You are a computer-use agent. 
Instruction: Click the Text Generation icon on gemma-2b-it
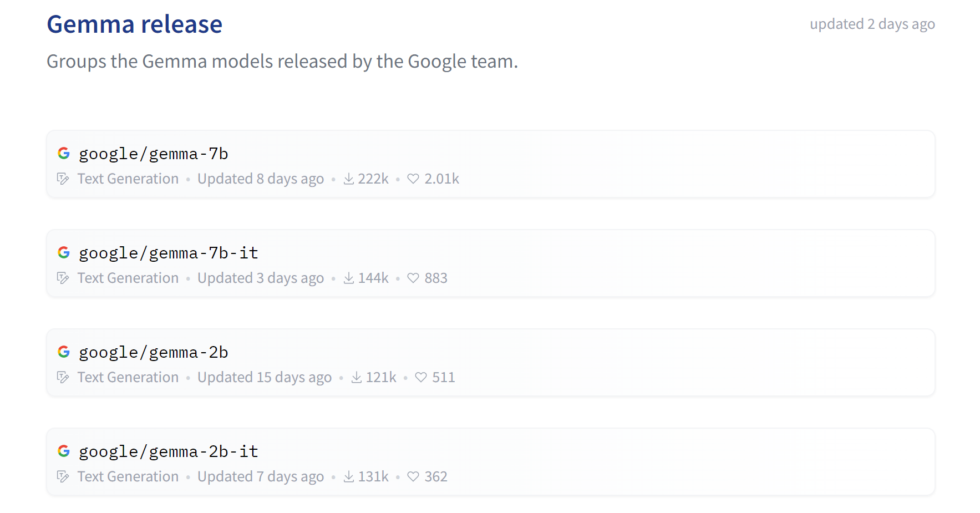[63, 476]
